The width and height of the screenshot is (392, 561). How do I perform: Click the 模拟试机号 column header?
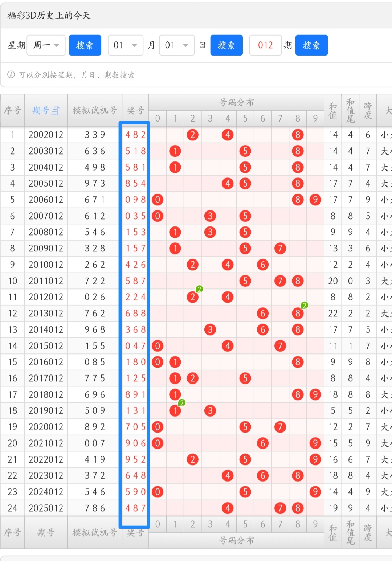pyautogui.click(x=95, y=110)
